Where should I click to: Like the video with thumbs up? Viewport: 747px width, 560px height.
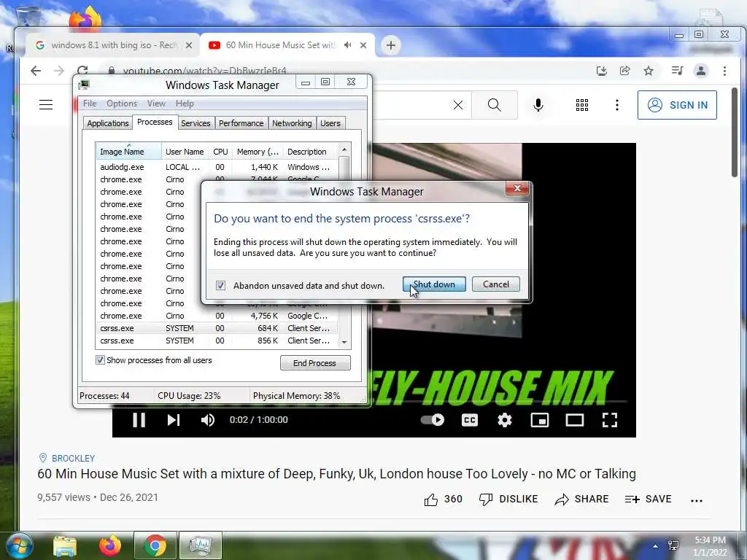[443, 499]
